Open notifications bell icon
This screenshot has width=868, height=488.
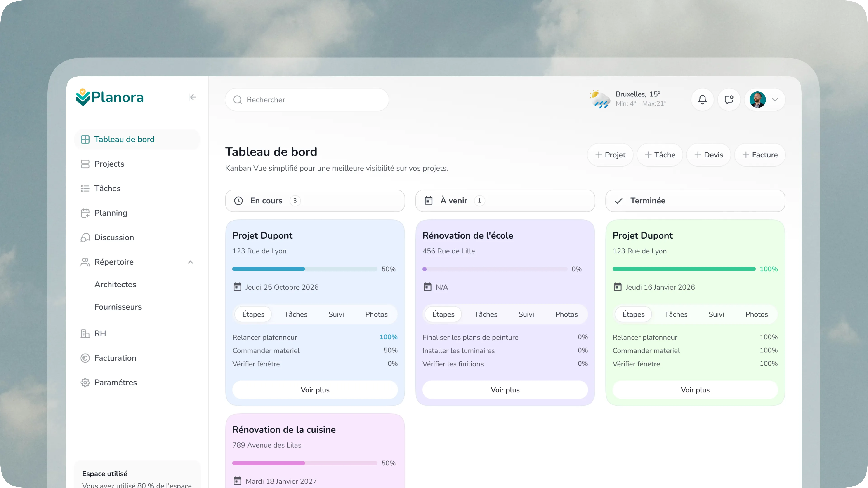tap(702, 100)
